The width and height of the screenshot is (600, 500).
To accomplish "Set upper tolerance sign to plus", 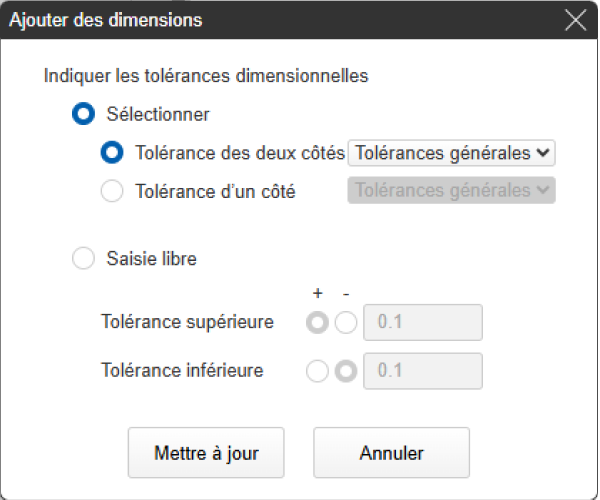I will [317, 323].
